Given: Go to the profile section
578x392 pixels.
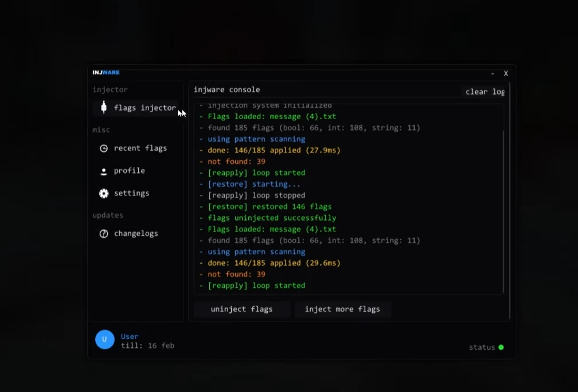Looking at the screenshot, I should (x=136, y=171).
